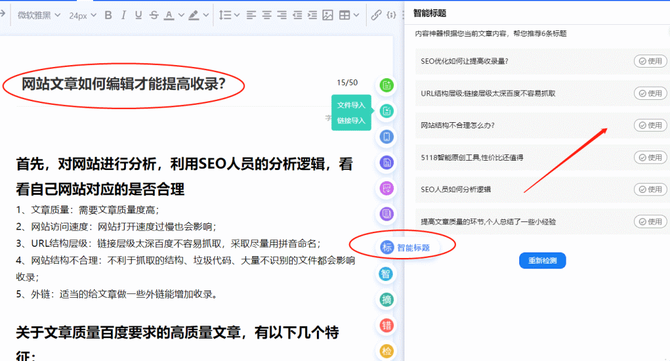Image resolution: width=670 pixels, height=361 pixels.
Task: Open the line spacing icon
Action: (225, 15)
